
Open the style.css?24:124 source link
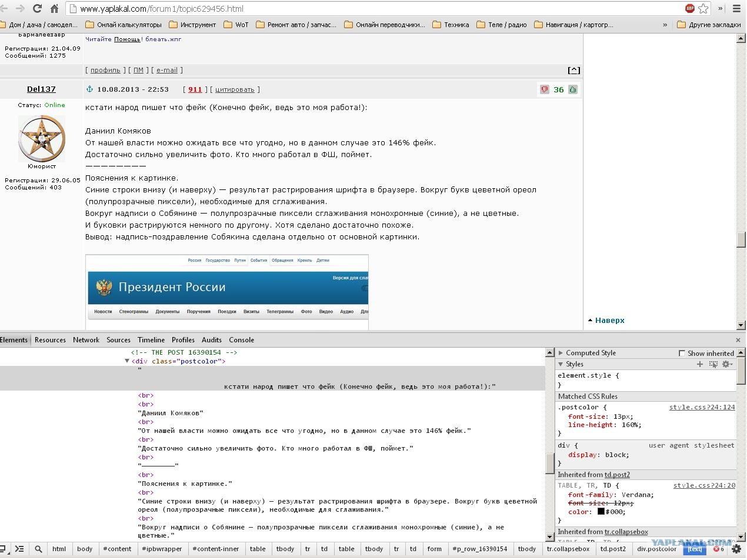[x=702, y=407]
